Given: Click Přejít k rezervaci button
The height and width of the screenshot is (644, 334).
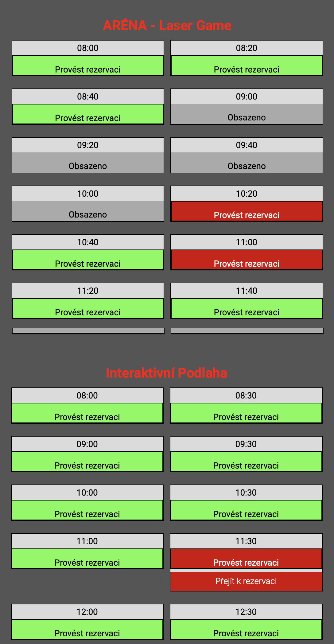Looking at the screenshot, I should [246, 581].
